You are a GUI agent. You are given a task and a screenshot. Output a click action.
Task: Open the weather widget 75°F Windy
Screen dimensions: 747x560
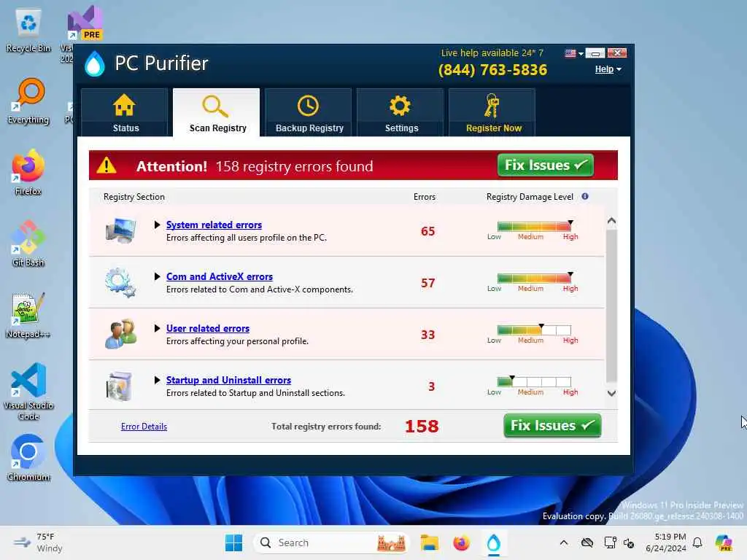click(38, 542)
